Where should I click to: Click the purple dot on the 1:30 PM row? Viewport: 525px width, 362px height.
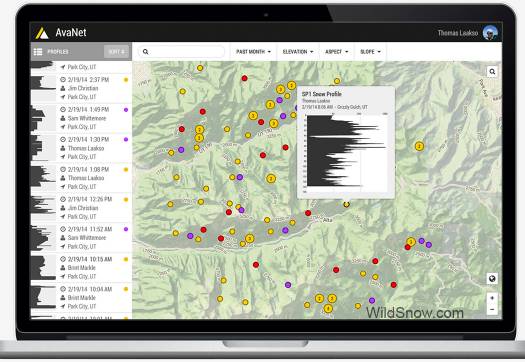126,139
